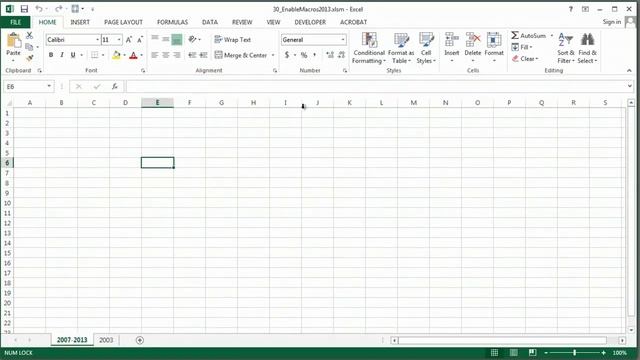Toggle Center horizontal alignment
The width and height of the screenshot is (640, 360).
pyautogui.click(x=166, y=55)
